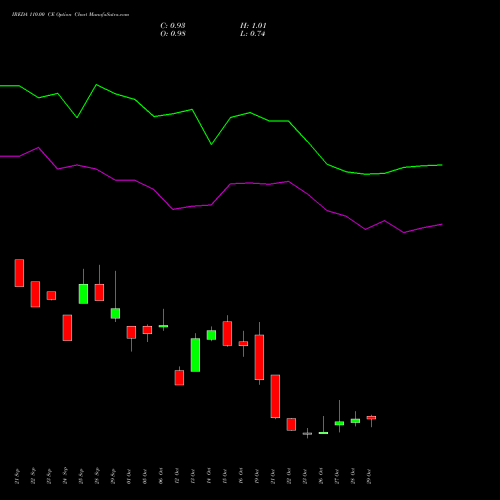This screenshot has width=500, height=500.
Task: Click the '22 Oct' date label on axis
Action: [x=289, y=476]
